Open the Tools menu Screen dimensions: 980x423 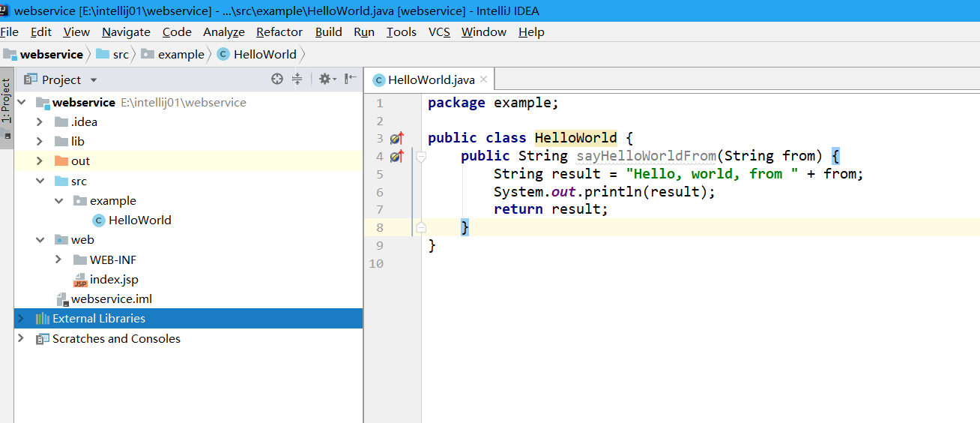tap(402, 32)
